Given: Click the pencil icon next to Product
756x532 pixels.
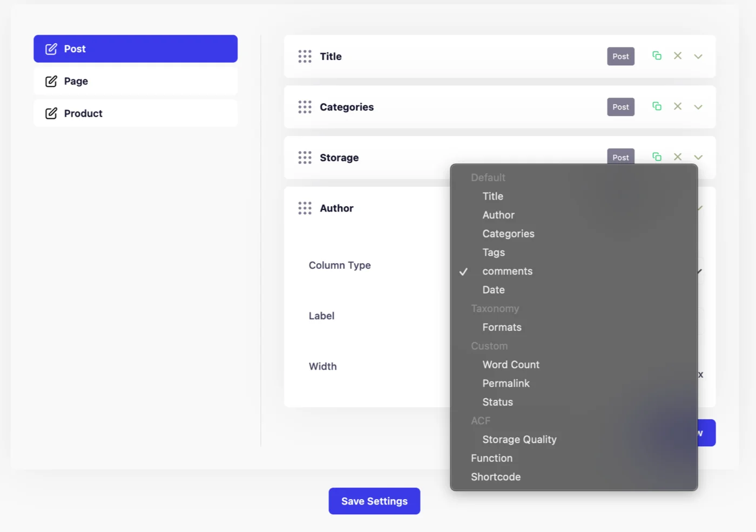Looking at the screenshot, I should (51, 113).
